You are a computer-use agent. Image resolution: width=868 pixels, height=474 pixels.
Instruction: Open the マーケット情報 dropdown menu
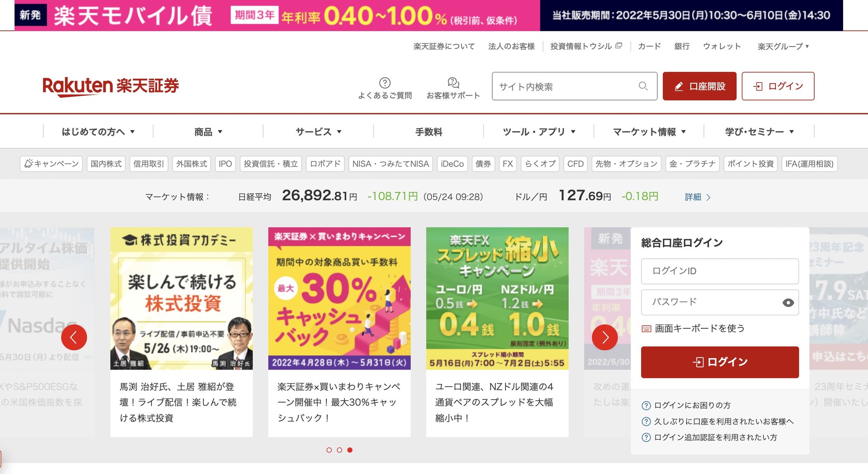click(x=649, y=132)
